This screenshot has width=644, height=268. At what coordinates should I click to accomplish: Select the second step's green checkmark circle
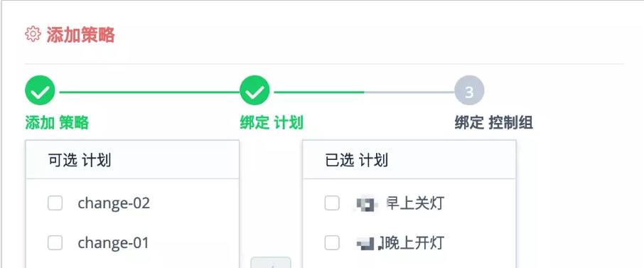254,90
